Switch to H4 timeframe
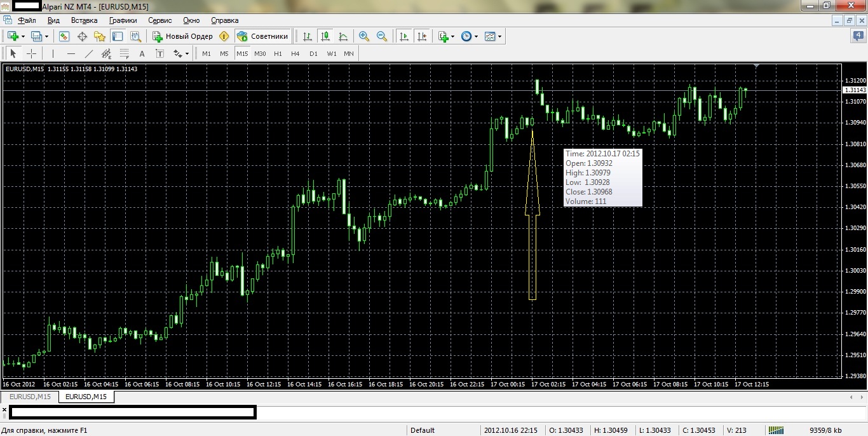The image size is (868, 436). tap(295, 53)
